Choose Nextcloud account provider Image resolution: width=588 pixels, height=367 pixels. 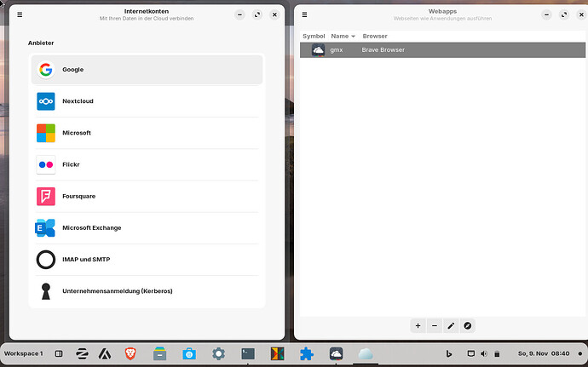point(147,101)
